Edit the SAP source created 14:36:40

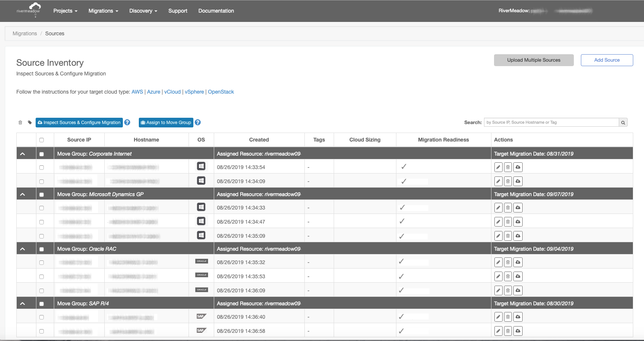(x=498, y=317)
